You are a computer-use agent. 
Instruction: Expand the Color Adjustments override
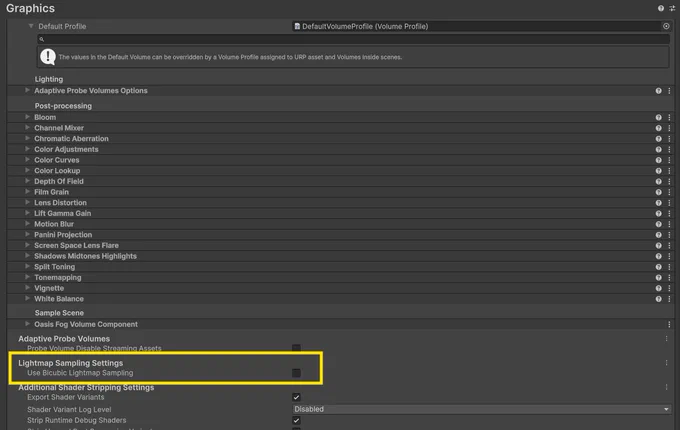click(x=27, y=149)
